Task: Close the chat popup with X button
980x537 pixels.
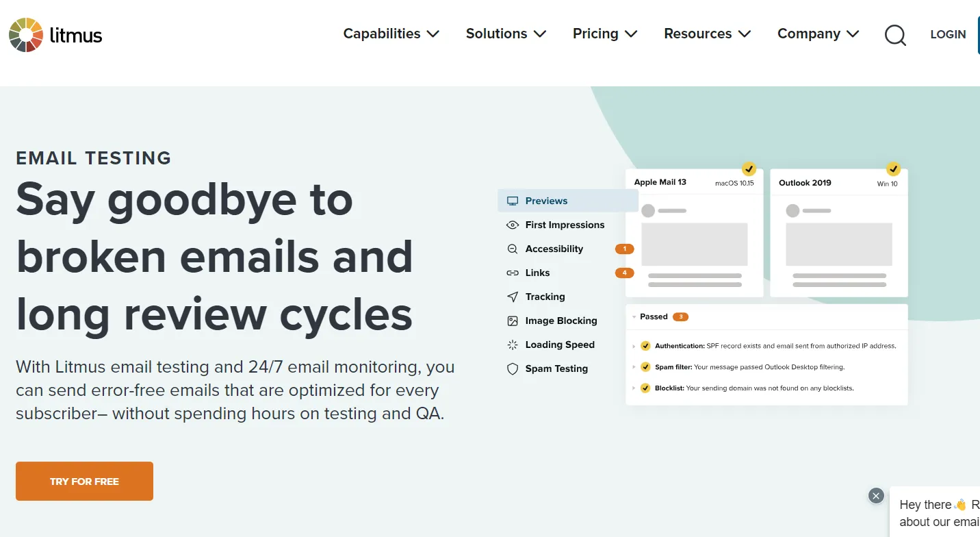Action: pos(876,496)
